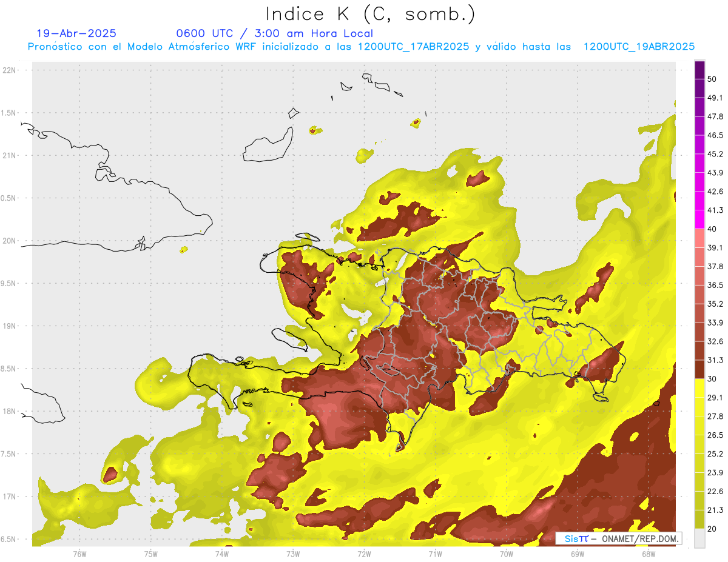Select legend label "37.8"
This screenshot has width=728, height=562.
(715, 266)
